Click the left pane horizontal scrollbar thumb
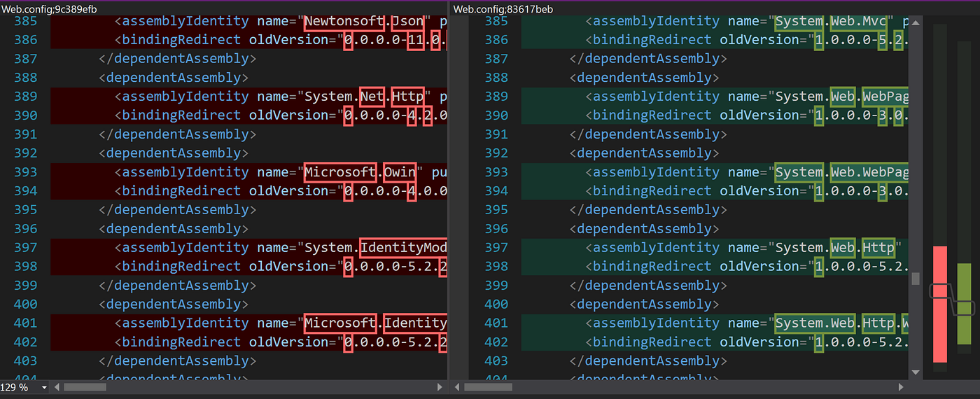The image size is (980, 399). pyautogui.click(x=85, y=387)
